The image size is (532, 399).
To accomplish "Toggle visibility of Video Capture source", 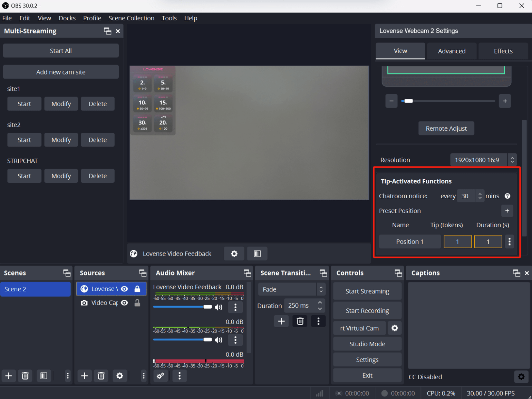I will (125, 303).
